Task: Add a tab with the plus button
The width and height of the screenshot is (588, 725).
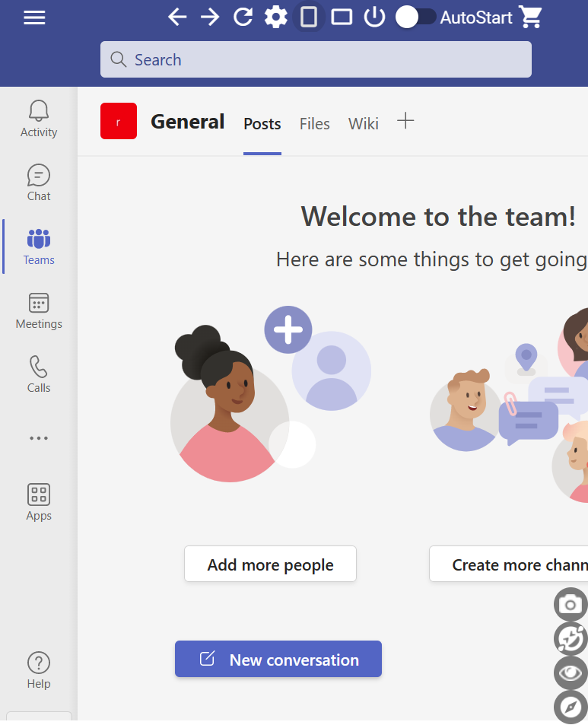Action: coord(405,121)
